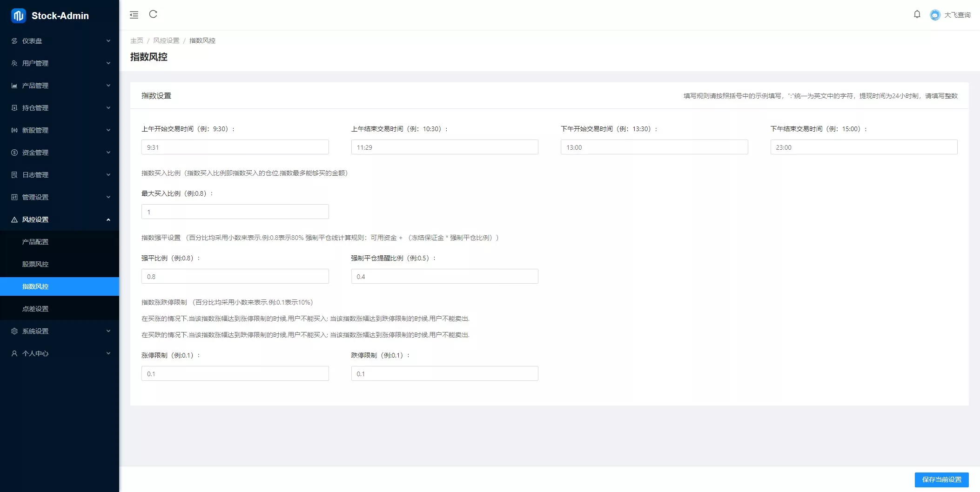This screenshot has height=492, width=980.
Task: Select the 资金管理 funds icon
Action: point(13,152)
